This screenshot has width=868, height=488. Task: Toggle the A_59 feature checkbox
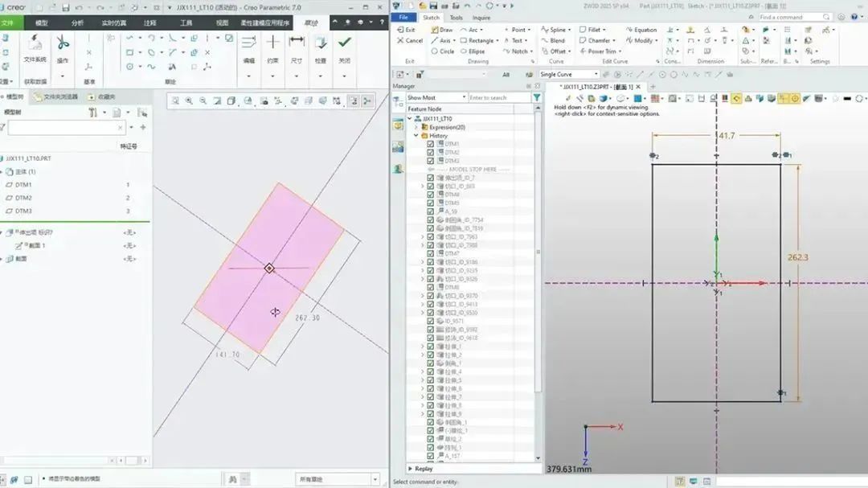(x=431, y=211)
